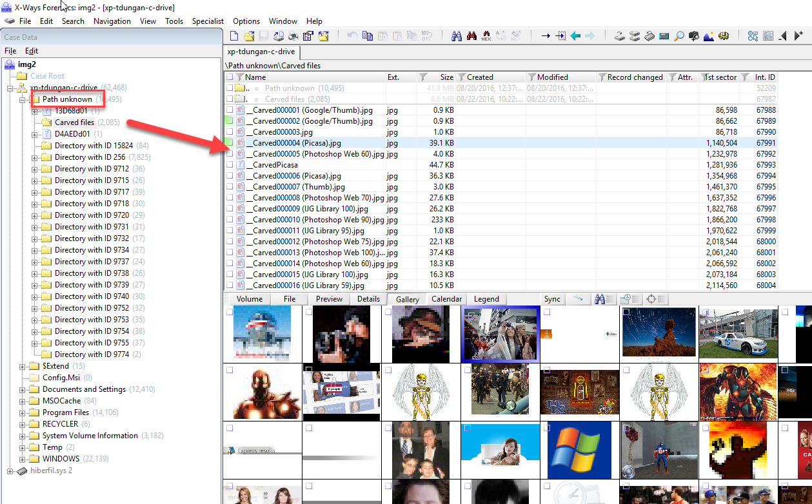812x504 pixels.
Task: Tick checkbox for __CarvedPicasa row
Action: click(x=230, y=165)
